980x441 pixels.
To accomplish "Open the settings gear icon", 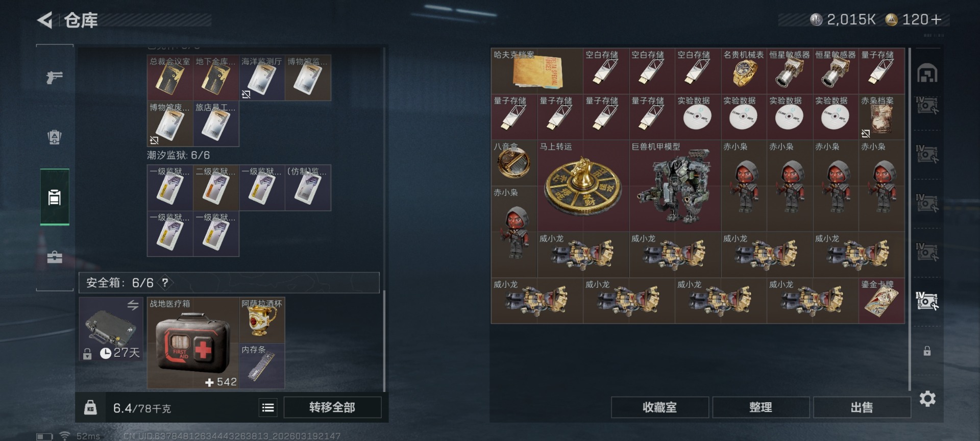I will (x=927, y=399).
